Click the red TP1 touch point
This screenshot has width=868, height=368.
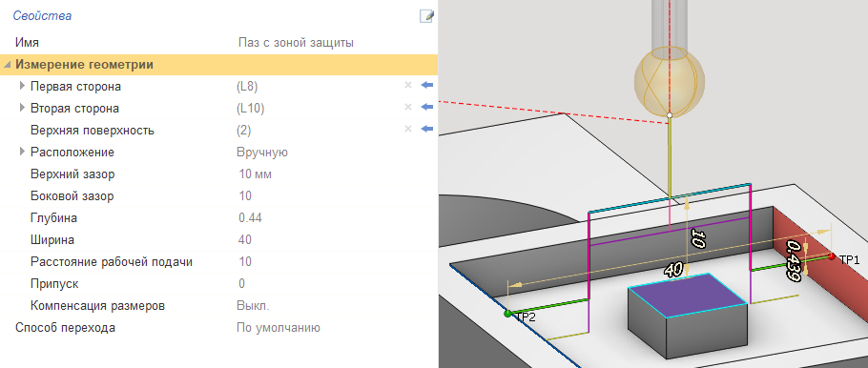click(832, 256)
